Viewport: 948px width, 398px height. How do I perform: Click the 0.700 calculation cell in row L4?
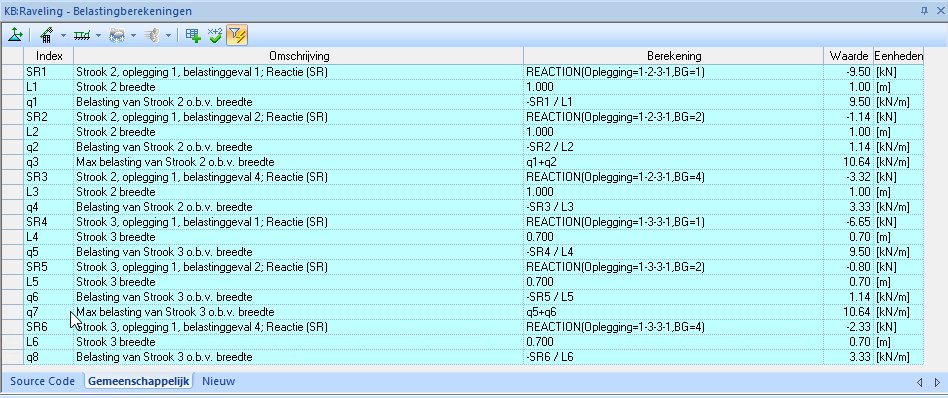pyautogui.click(x=674, y=237)
